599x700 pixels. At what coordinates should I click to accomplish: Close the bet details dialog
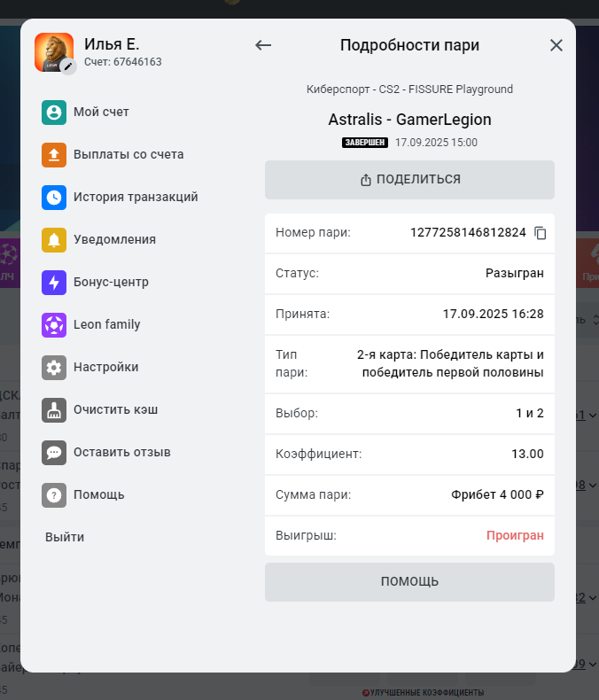coord(556,45)
